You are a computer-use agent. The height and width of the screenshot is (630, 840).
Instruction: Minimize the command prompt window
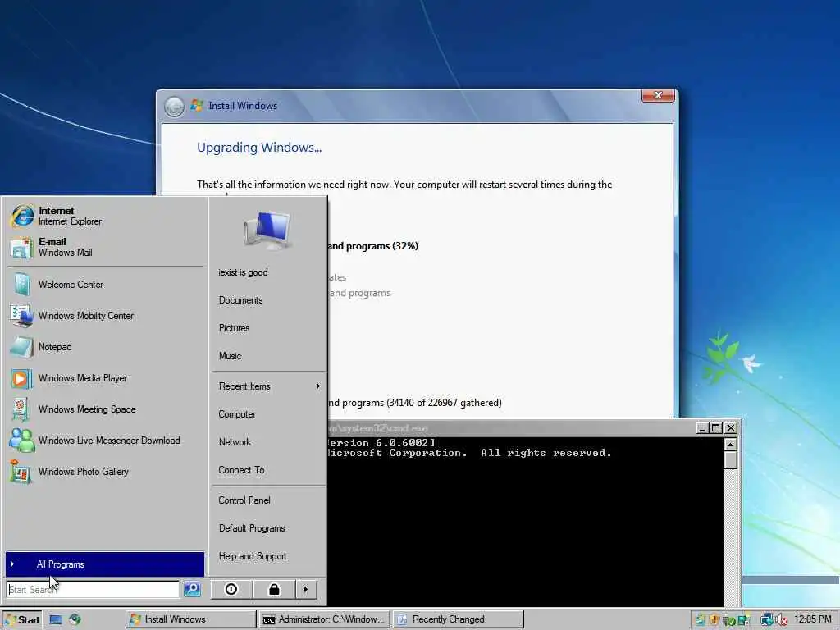point(702,427)
